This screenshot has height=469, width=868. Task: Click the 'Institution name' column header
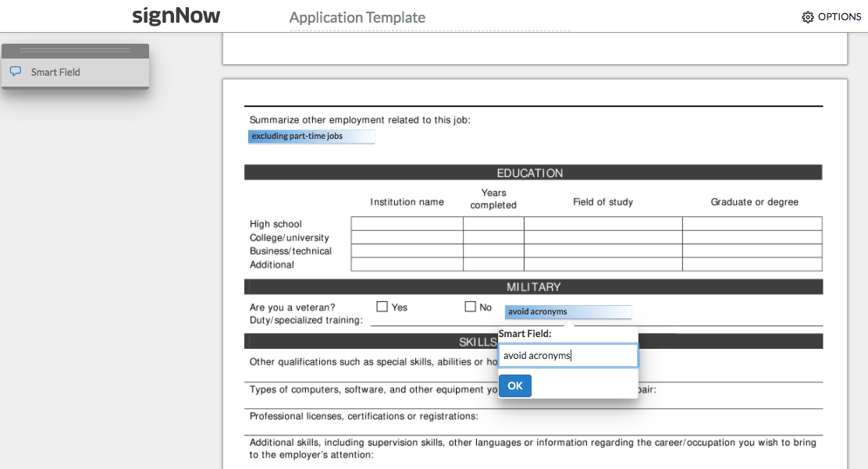click(407, 202)
